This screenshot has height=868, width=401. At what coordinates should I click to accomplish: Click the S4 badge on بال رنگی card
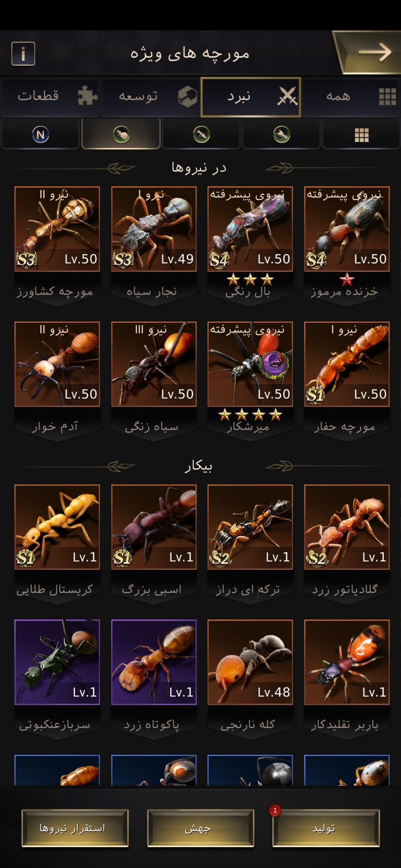tap(219, 260)
